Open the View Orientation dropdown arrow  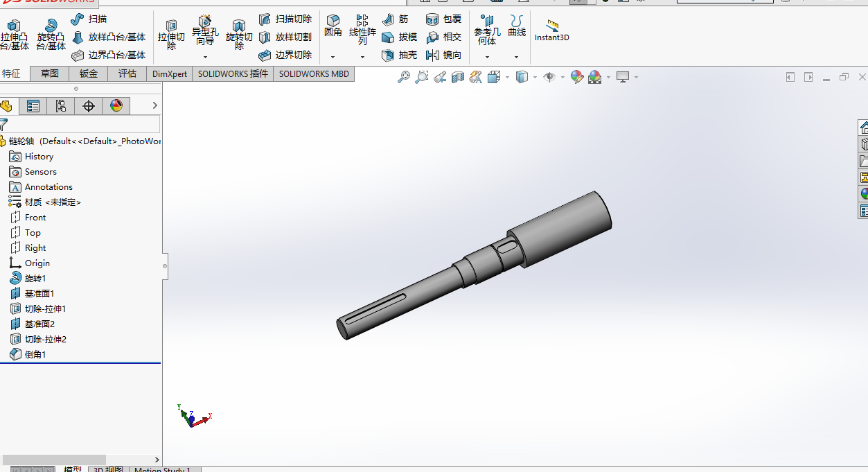coord(508,77)
